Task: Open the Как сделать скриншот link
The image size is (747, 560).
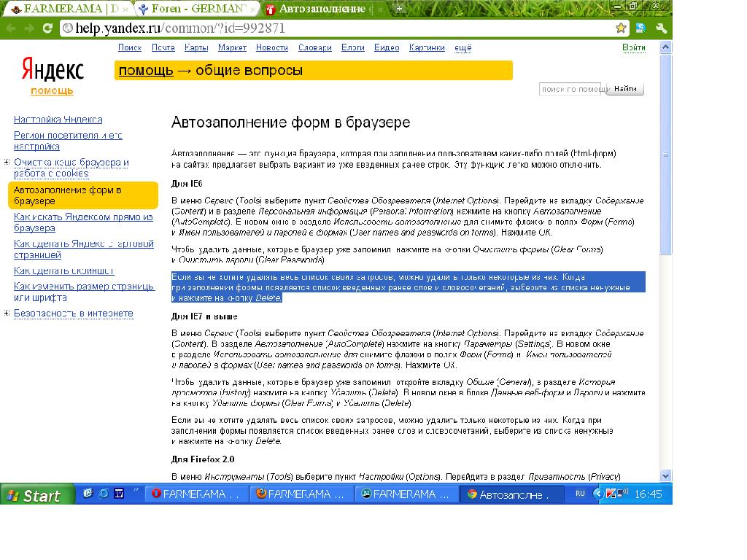Action: [64, 271]
